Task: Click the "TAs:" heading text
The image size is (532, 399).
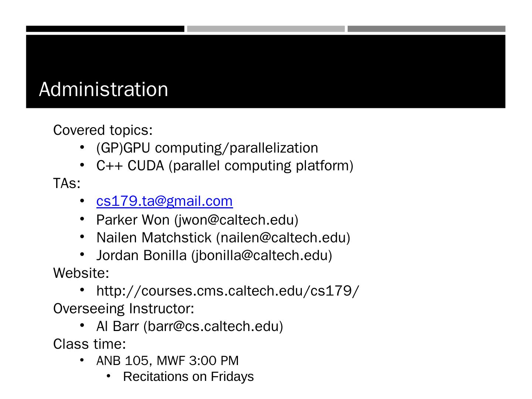Action: (67, 183)
